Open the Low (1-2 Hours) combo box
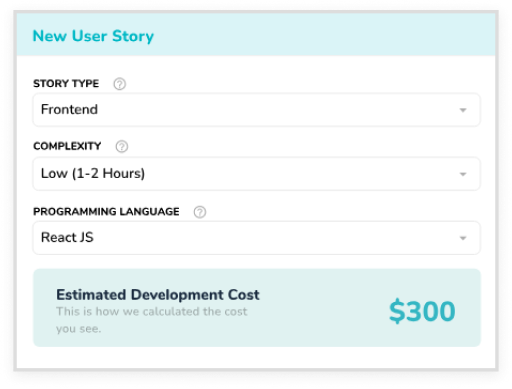 (256, 174)
